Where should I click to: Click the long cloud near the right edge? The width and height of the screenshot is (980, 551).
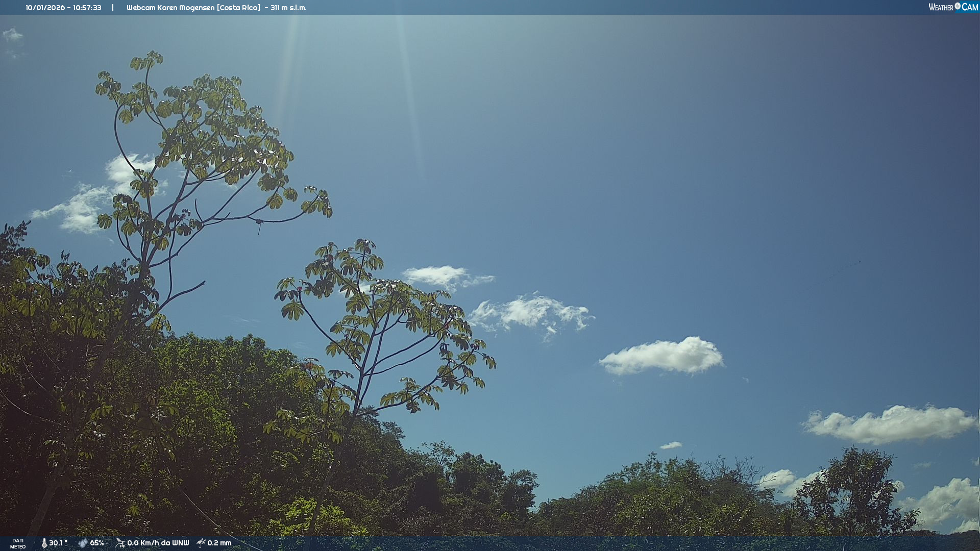point(891,424)
